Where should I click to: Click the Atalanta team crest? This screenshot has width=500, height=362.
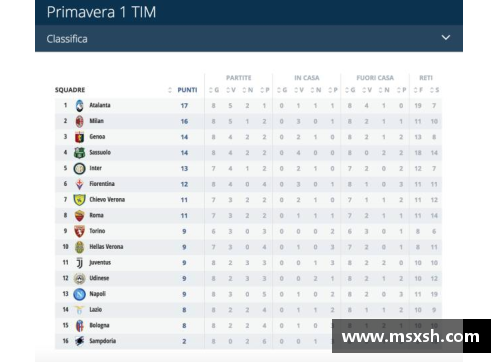click(x=79, y=106)
